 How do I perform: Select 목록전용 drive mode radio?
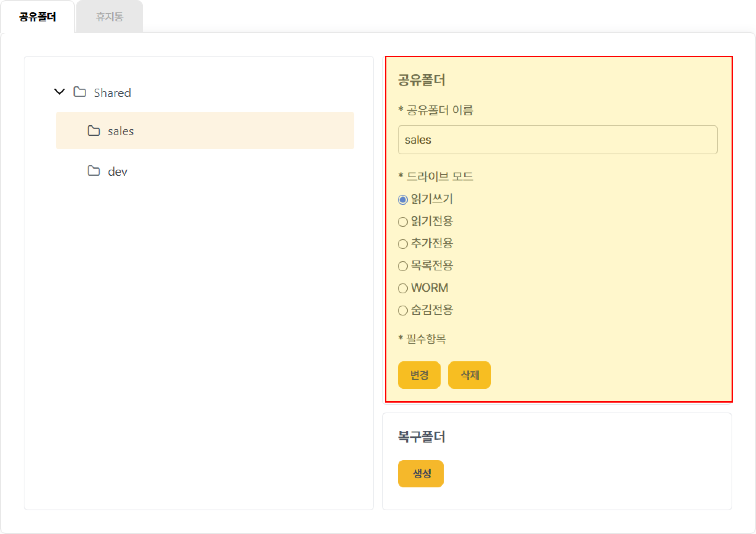pos(403,266)
